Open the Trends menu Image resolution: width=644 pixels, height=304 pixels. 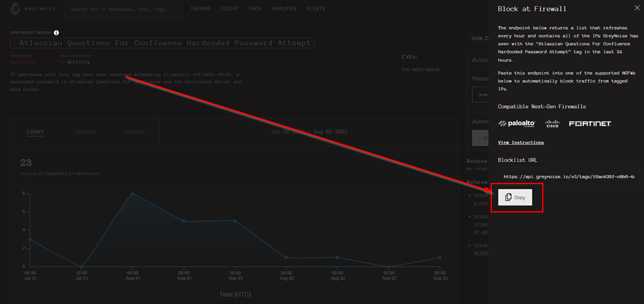coord(200,8)
